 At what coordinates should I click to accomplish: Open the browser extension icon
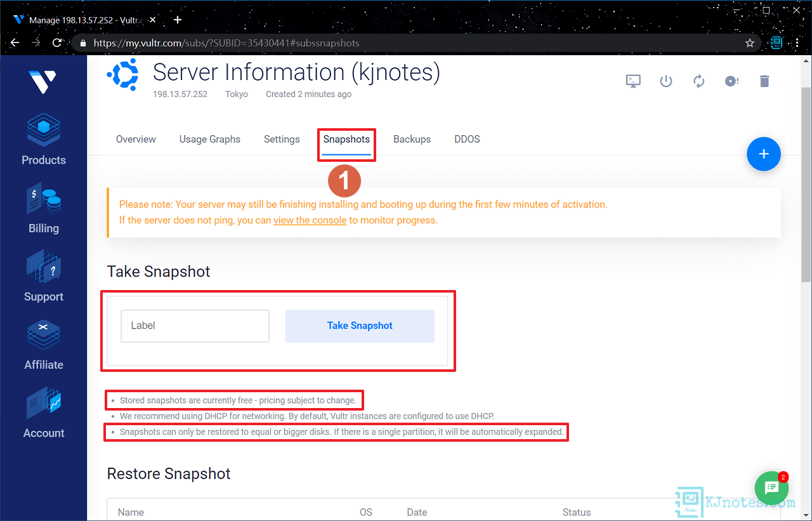(776, 43)
